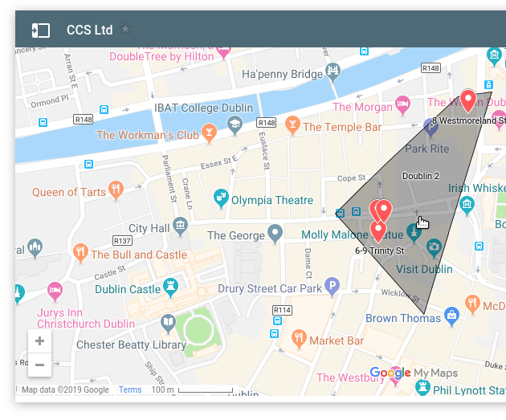The image size is (506, 420).
Task: Click The George location pin icon
Action: pos(275,234)
